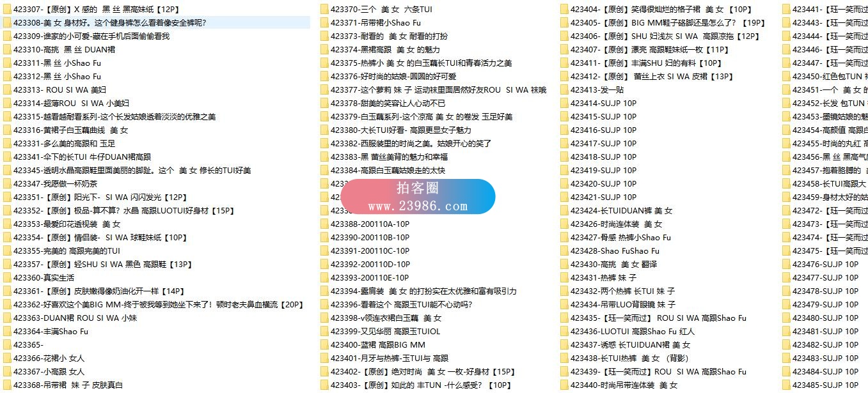Click the folder icon next to 423414-SUJP 10P
Screen dimensions: 868x393
(x=564, y=104)
